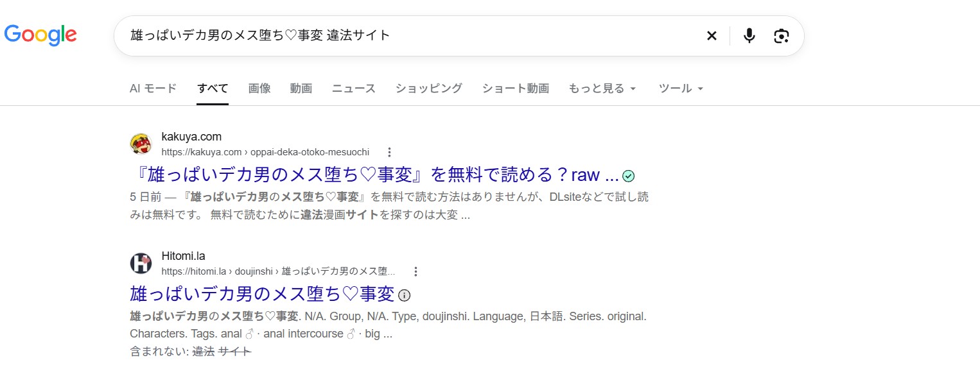Click the https://kakuya.com breadcrumb URL
Viewport: 980px width, 376px height.
(x=265, y=152)
